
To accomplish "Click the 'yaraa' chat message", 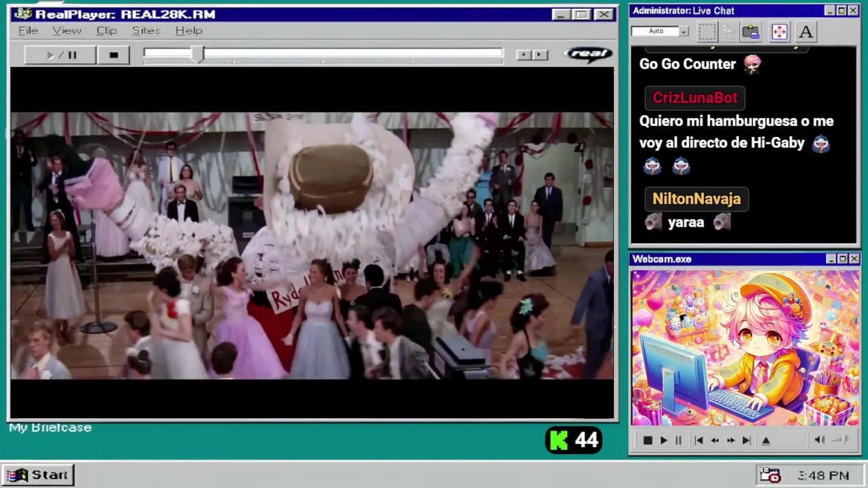I will click(686, 222).
